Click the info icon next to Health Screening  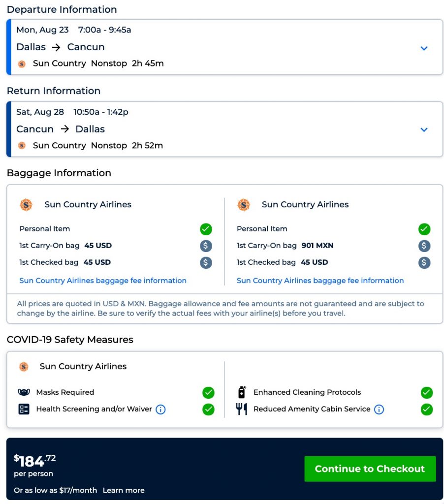[x=160, y=409]
